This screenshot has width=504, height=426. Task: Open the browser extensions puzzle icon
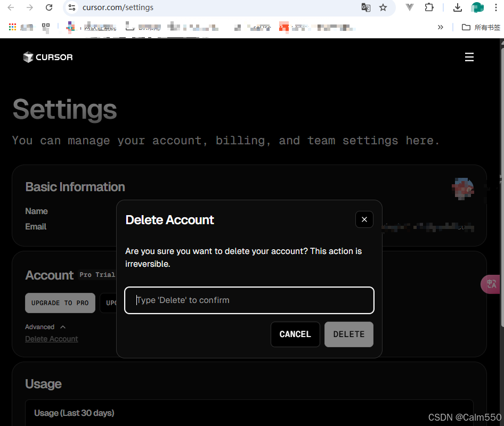[x=429, y=7]
